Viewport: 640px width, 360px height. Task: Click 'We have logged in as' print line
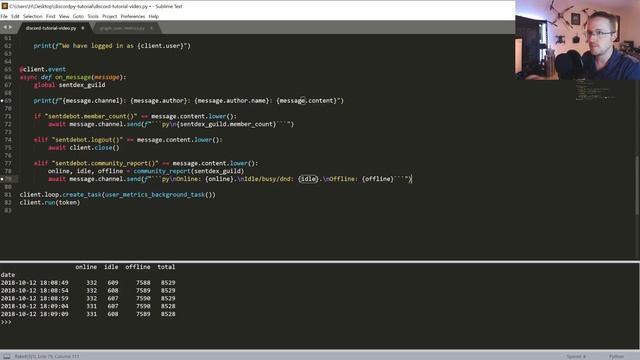pos(112,46)
